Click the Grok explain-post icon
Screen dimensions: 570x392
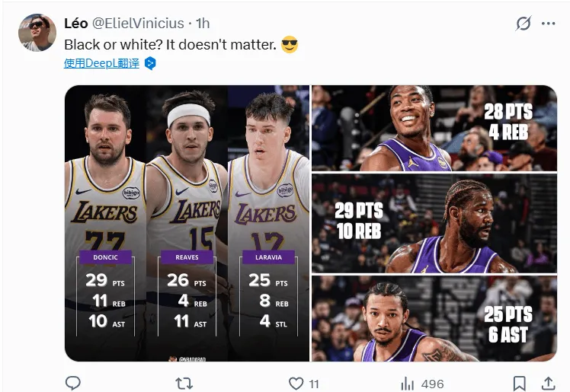[523, 24]
